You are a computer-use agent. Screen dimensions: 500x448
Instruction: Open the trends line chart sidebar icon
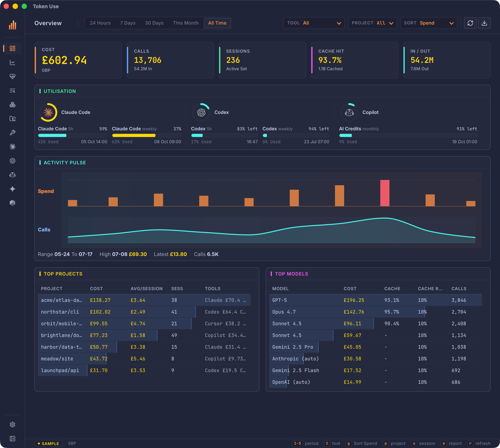click(12, 62)
